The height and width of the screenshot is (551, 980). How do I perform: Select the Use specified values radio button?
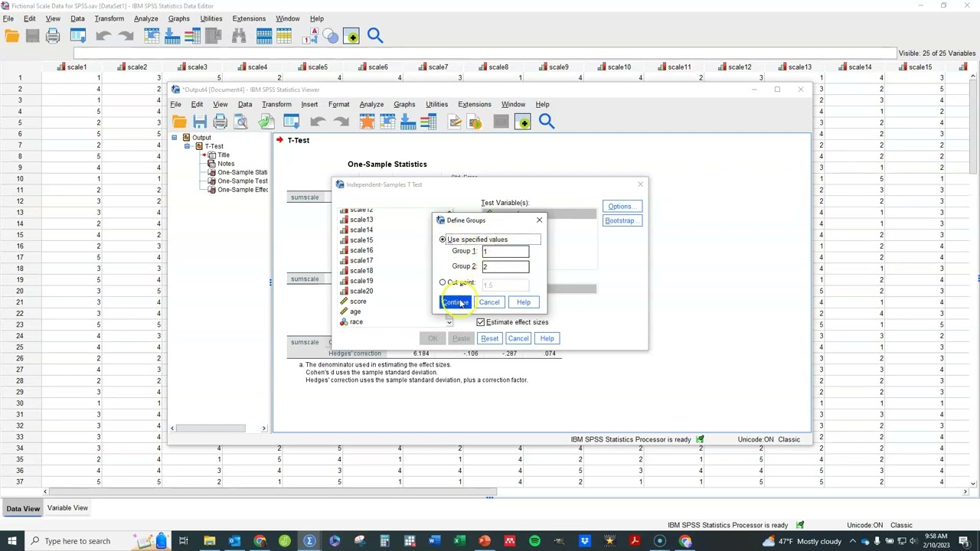tap(443, 240)
